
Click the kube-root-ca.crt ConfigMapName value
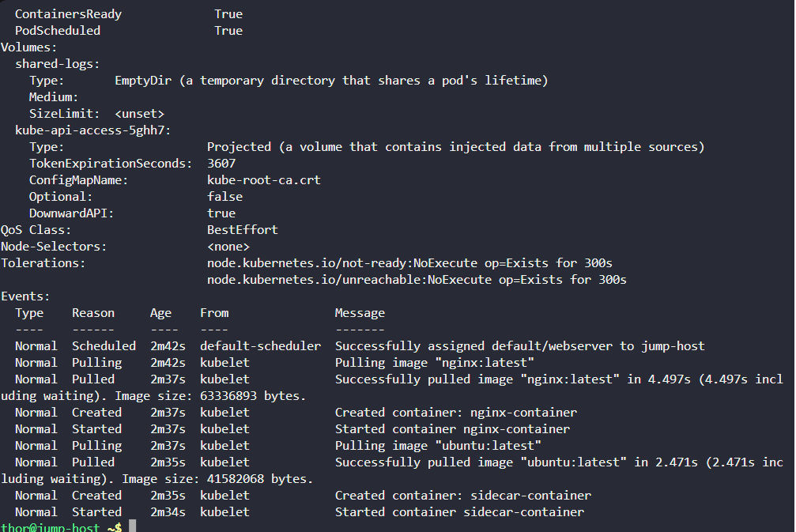pos(263,180)
